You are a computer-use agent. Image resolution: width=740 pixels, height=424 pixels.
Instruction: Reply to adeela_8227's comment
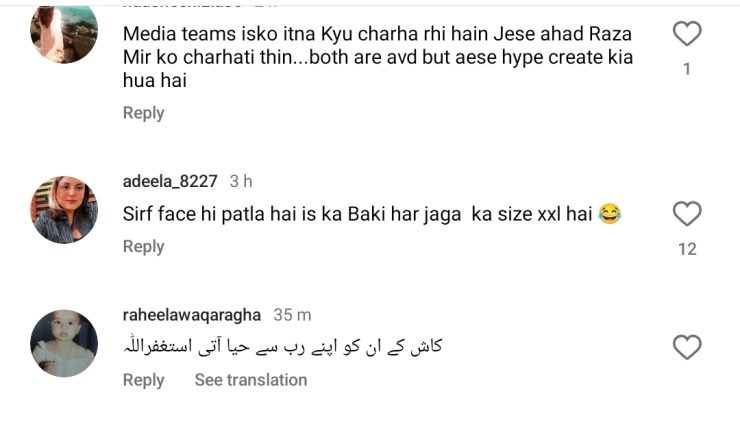coord(143,246)
